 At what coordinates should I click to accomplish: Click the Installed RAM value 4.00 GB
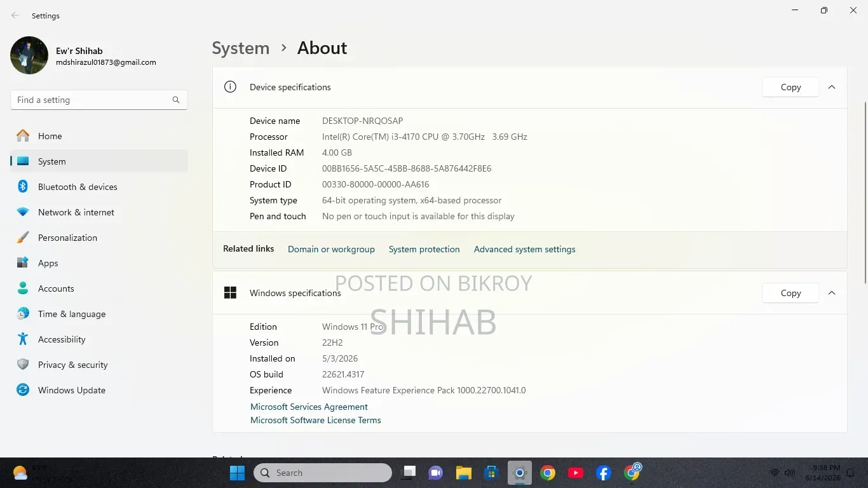337,152
